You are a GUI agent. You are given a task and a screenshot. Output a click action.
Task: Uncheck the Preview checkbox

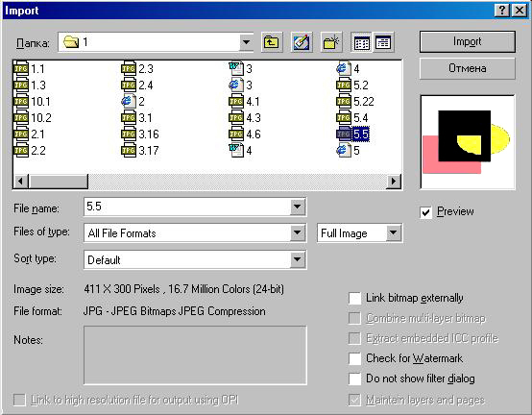425,212
